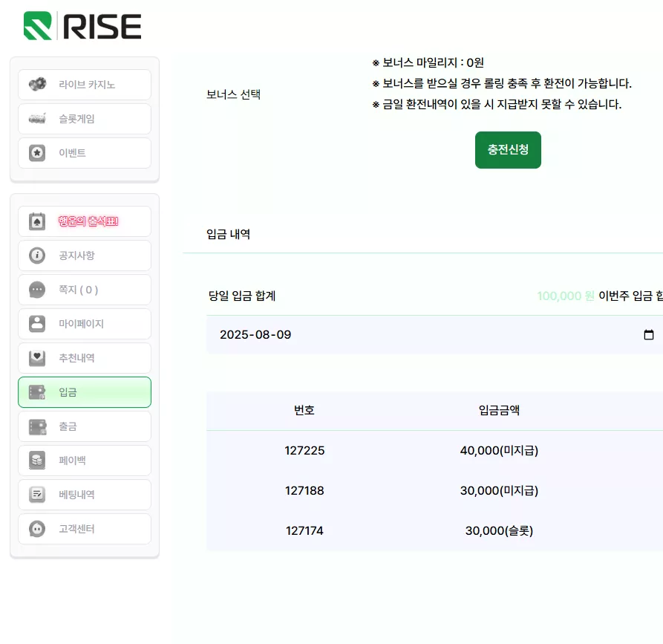Select the referral history heart icon
This screenshot has height=644, width=663.
tap(37, 358)
